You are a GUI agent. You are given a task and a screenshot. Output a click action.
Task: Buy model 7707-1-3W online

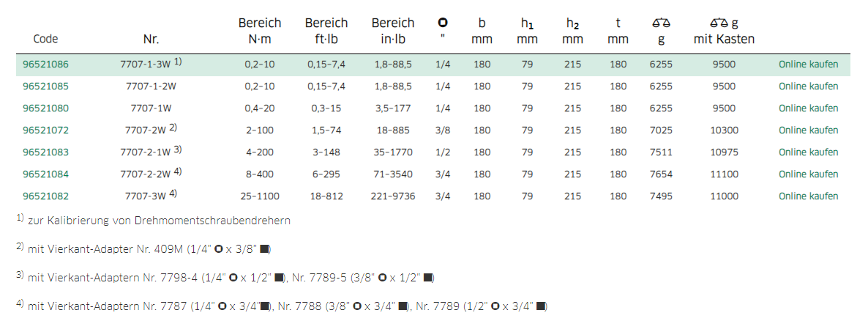tap(808, 64)
